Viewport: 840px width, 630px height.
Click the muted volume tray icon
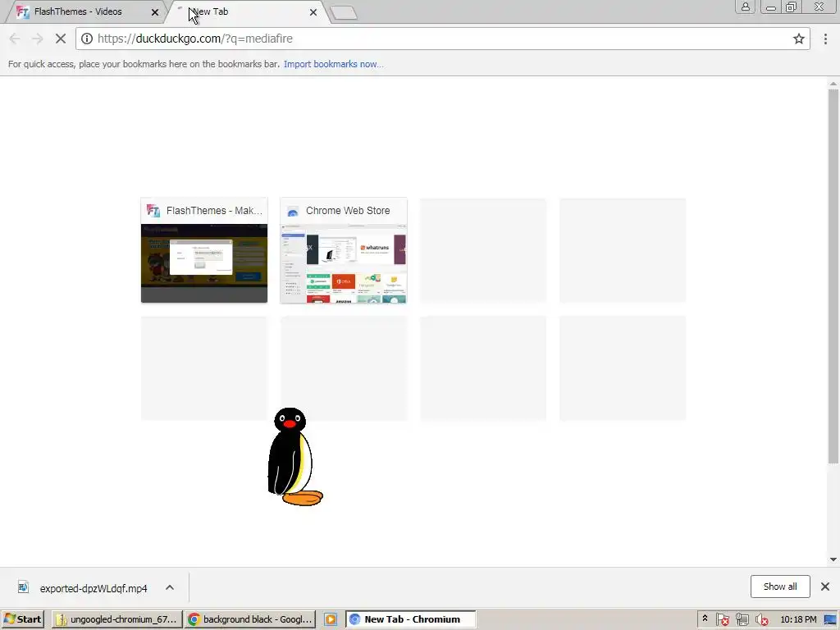[x=762, y=619]
